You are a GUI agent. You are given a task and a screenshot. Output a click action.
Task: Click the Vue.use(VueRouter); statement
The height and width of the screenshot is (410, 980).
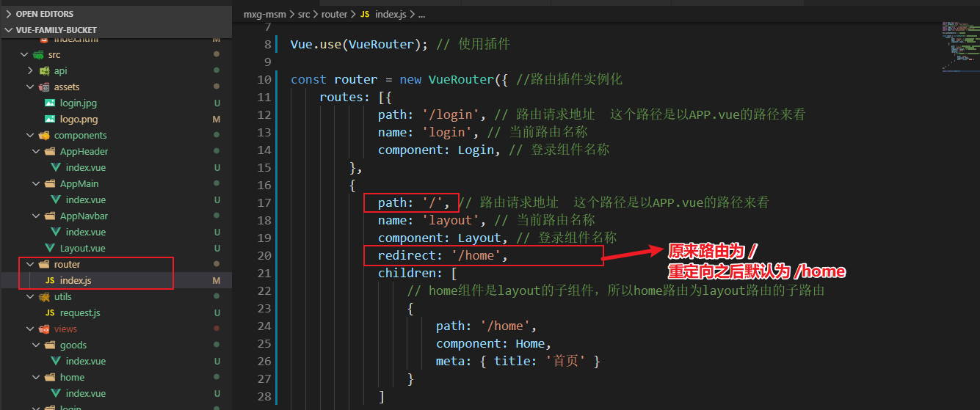tap(359, 44)
